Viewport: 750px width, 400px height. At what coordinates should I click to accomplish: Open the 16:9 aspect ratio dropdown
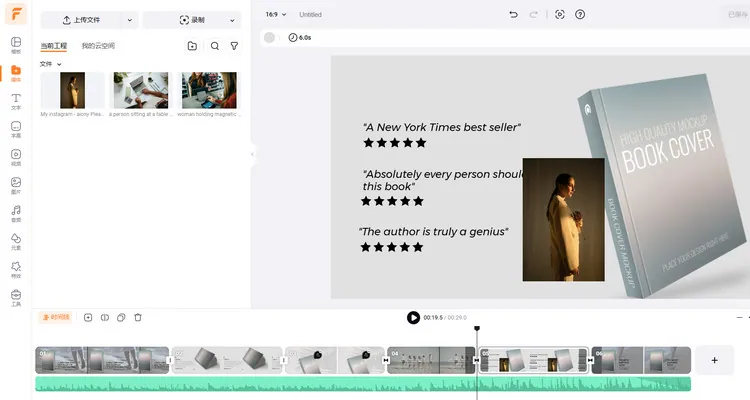tap(276, 14)
